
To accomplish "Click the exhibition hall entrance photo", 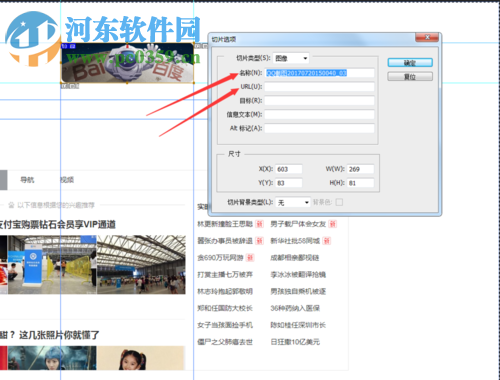I will [x=52, y=265].
